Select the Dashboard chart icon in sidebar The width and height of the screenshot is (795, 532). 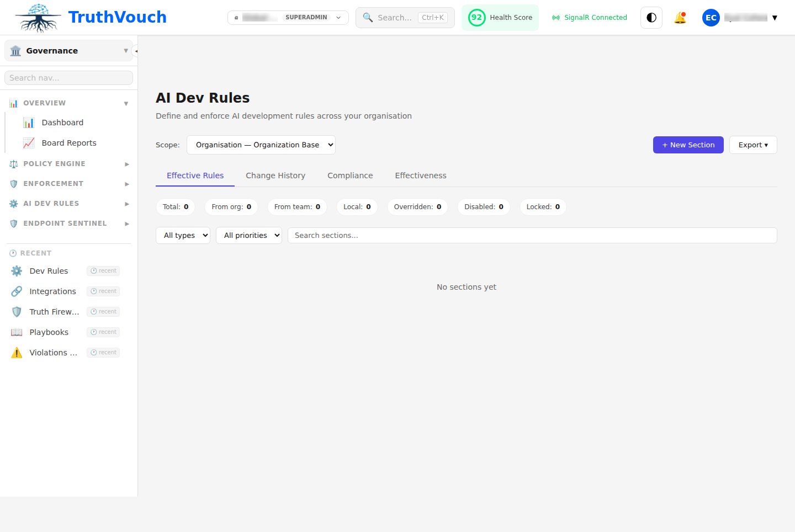(x=29, y=122)
